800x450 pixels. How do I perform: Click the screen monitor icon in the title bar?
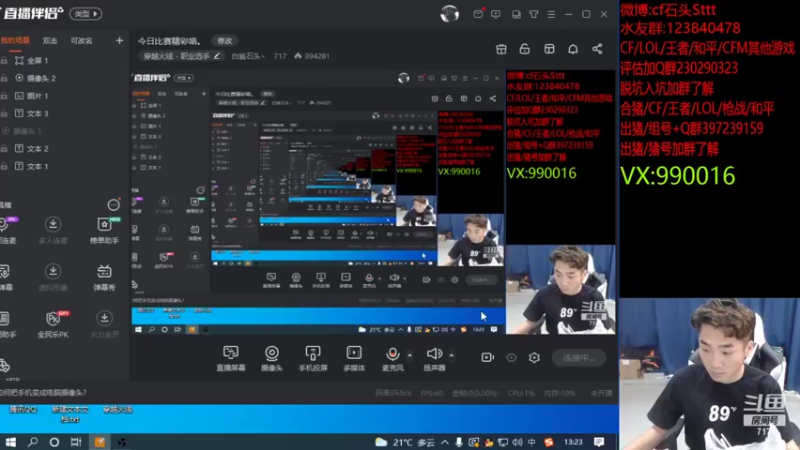point(496,14)
